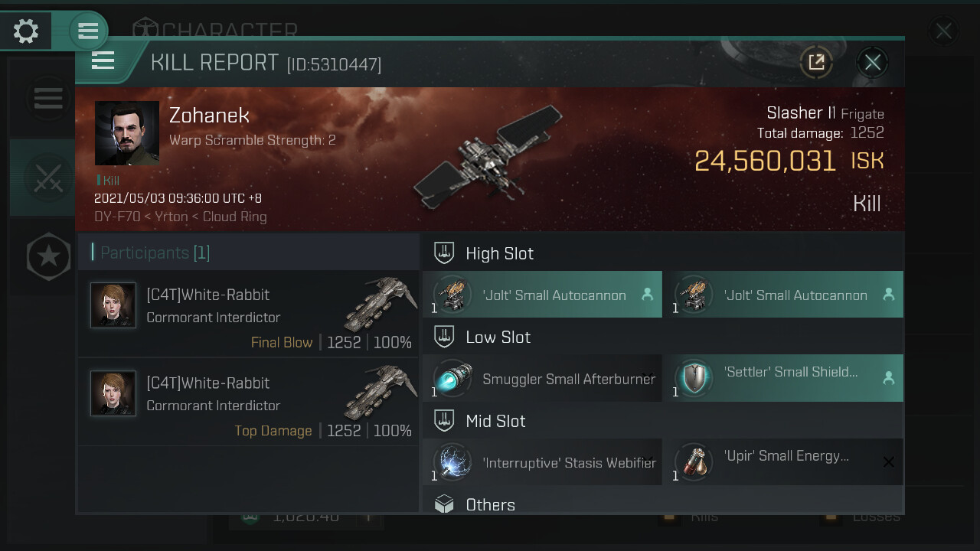Select the Smuggler Small Afterburner icon
The height and width of the screenshot is (551, 980).
[x=452, y=379]
